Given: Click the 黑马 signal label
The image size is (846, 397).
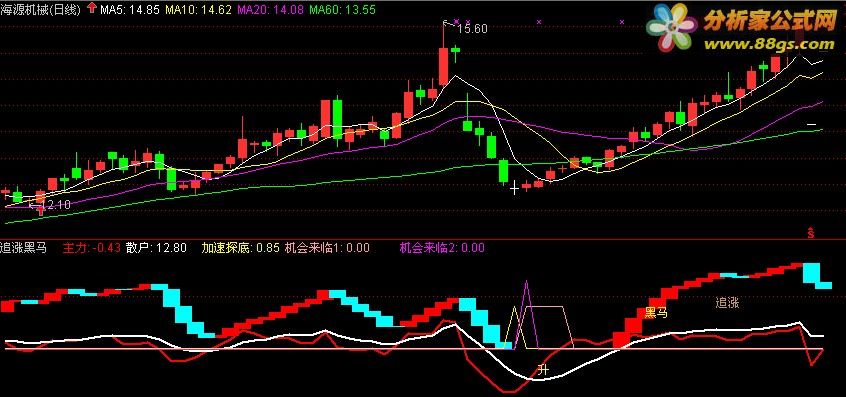Looking at the screenshot, I should (656, 312).
